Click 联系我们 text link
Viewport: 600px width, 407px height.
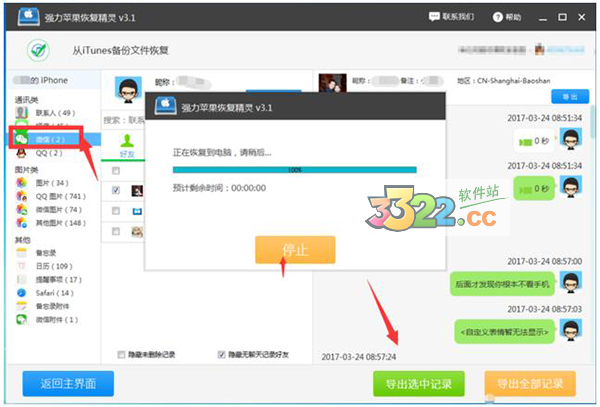(x=458, y=17)
